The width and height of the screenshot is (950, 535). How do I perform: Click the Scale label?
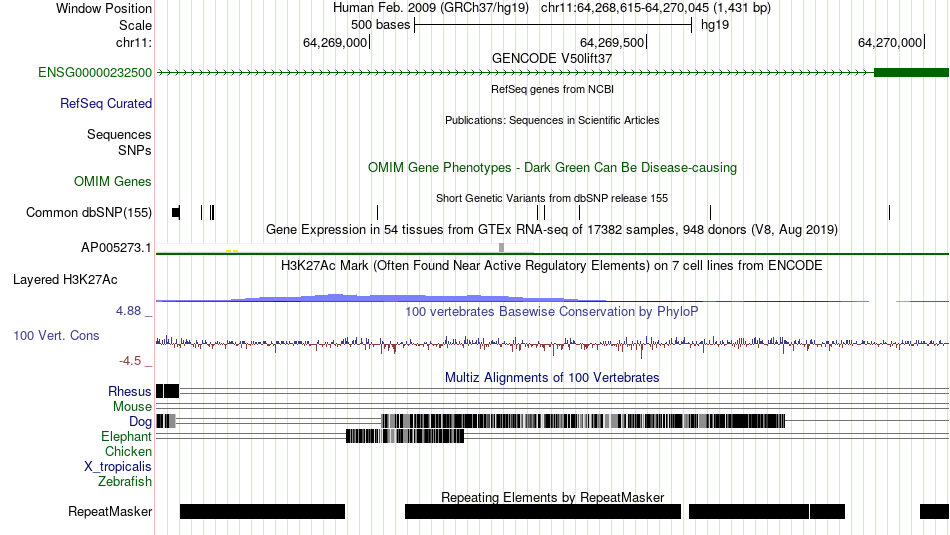coord(135,25)
